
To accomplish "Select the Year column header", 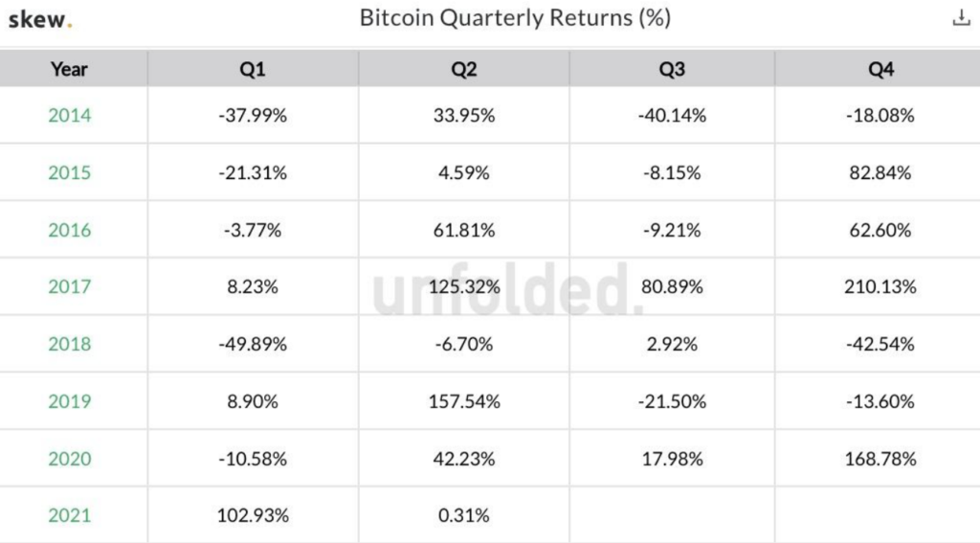I will coord(69,69).
